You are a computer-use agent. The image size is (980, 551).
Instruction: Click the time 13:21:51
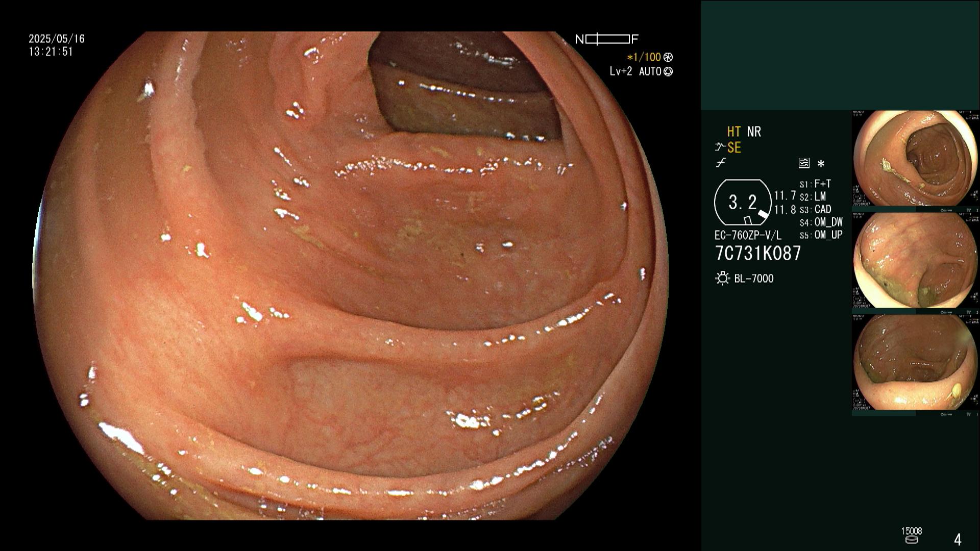tap(51, 52)
